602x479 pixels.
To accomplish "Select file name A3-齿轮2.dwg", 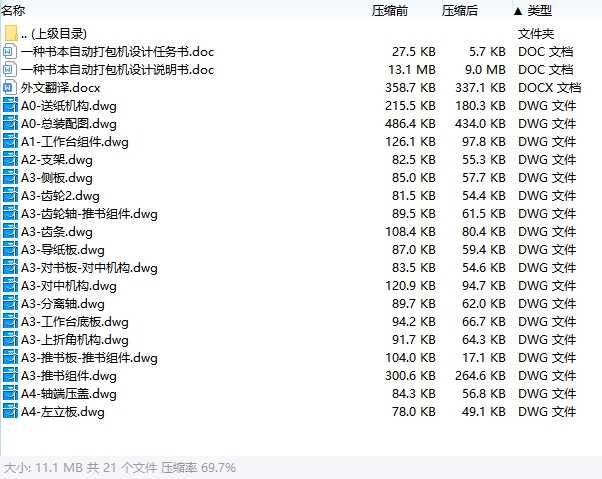I will [x=60, y=196].
